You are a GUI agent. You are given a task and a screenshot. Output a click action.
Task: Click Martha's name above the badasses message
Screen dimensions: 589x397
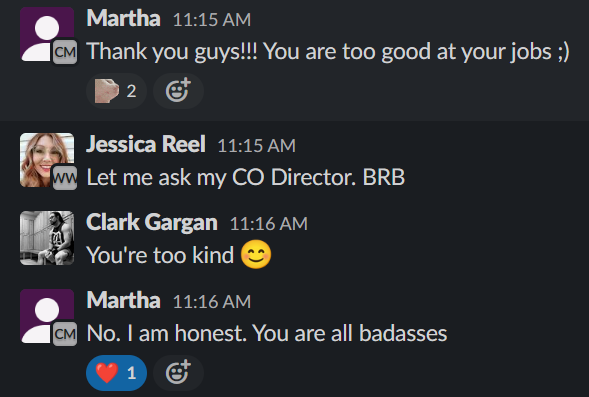click(123, 300)
